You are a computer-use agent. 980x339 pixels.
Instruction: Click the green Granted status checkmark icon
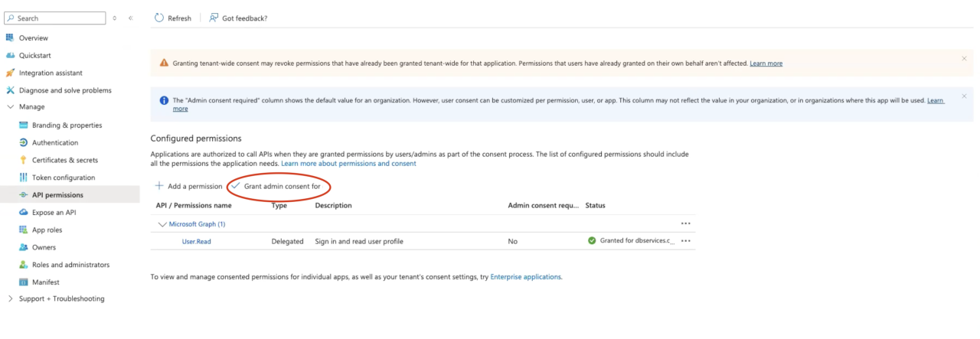point(592,240)
